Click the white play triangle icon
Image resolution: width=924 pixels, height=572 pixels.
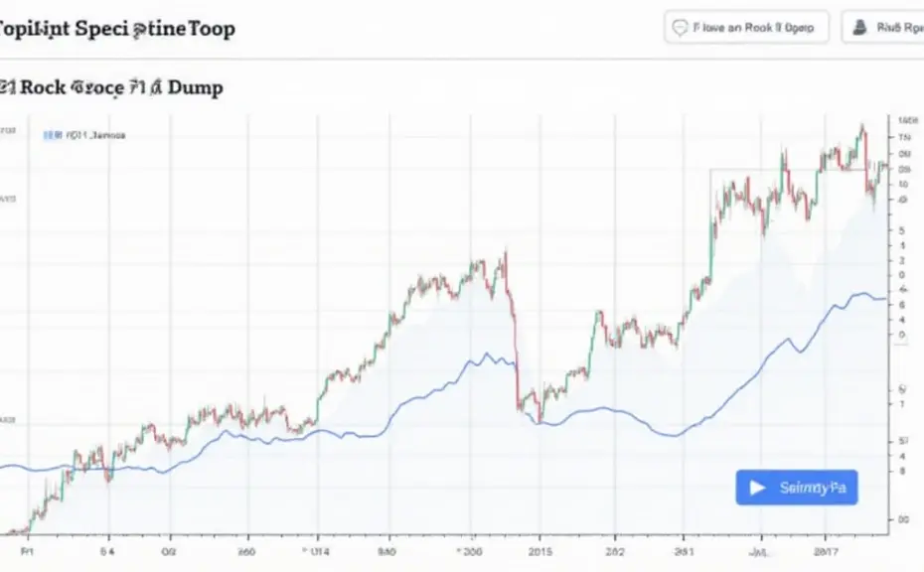coord(757,488)
